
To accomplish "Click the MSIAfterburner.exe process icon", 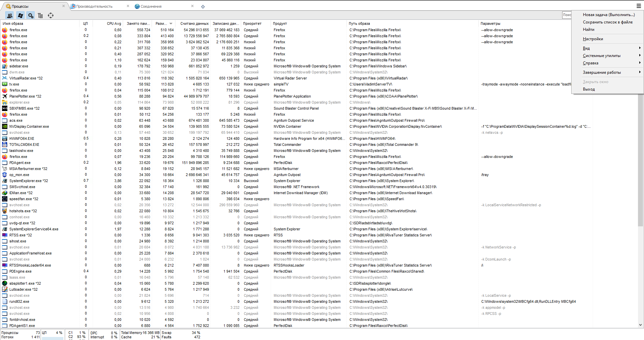I will [5, 169].
